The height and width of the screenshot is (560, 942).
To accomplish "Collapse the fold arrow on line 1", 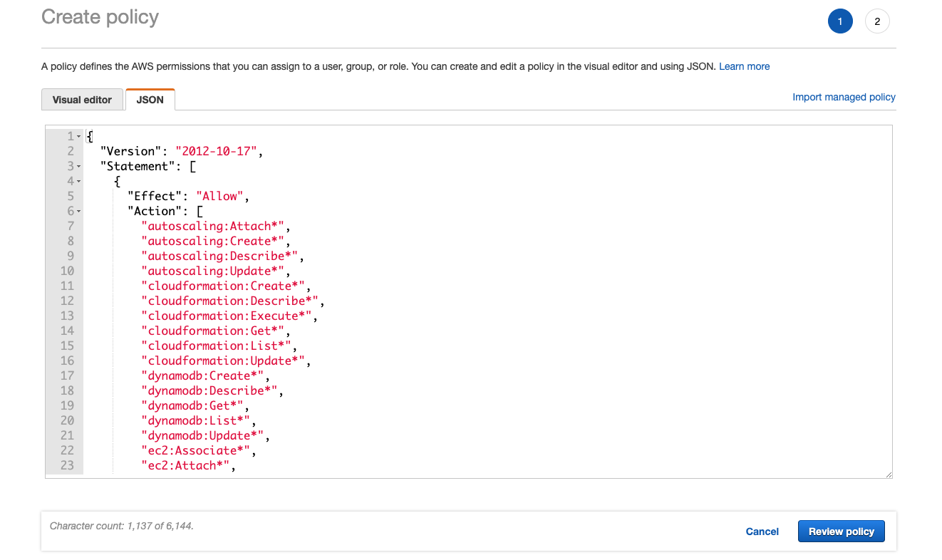I will pos(78,136).
